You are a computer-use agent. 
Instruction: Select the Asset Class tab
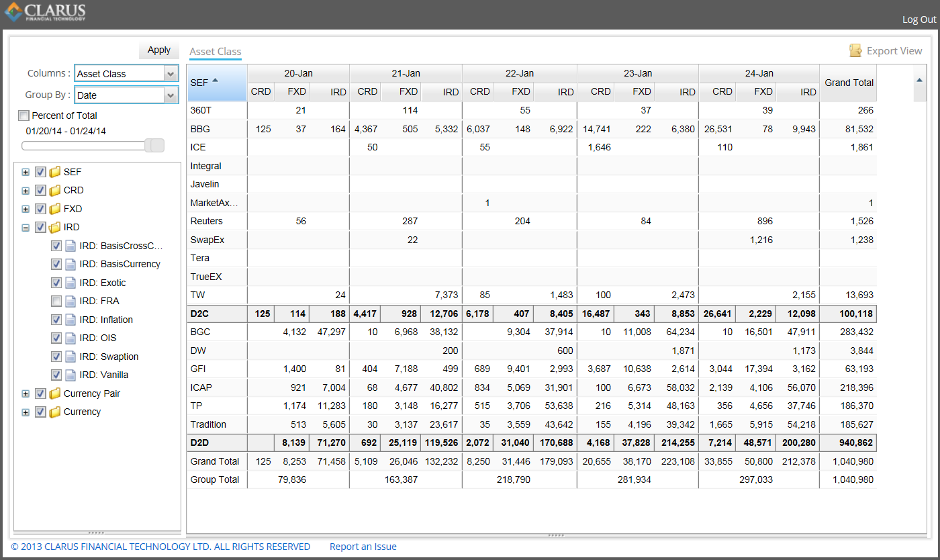(x=216, y=52)
